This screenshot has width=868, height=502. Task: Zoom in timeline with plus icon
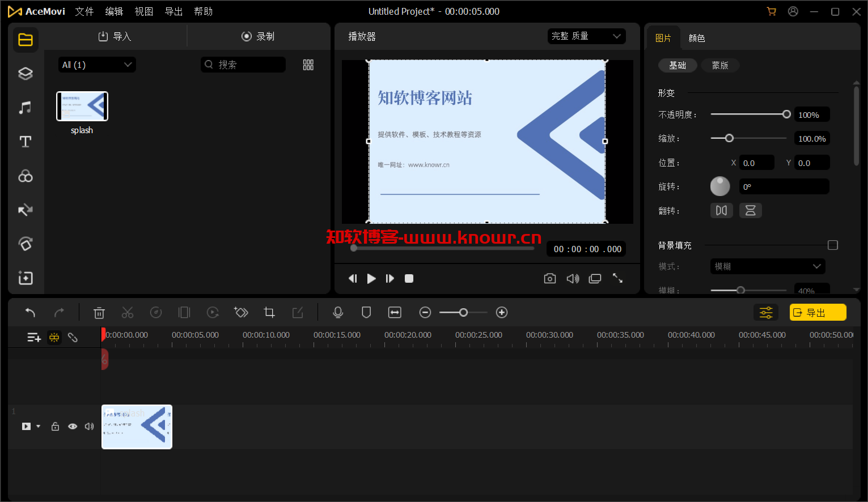(502, 312)
